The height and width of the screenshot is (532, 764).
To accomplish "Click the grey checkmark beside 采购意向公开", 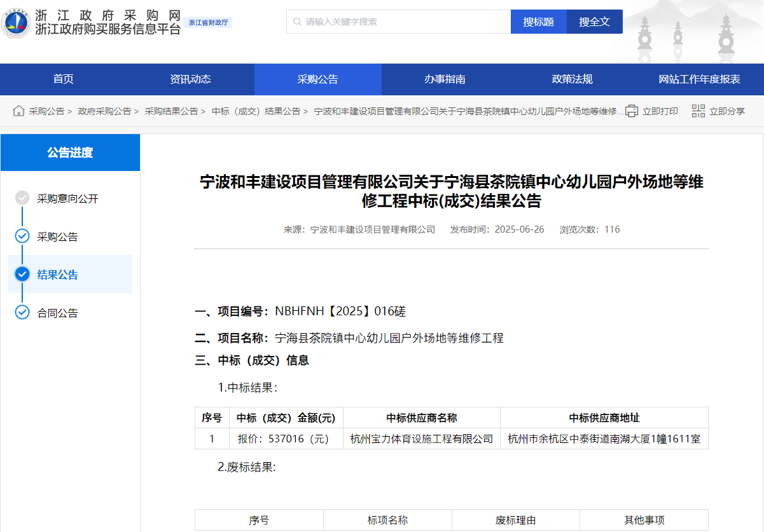I will tap(22, 198).
